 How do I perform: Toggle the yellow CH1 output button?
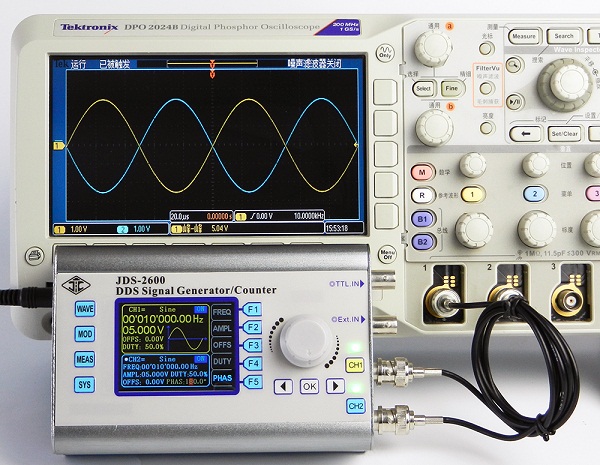[355, 365]
